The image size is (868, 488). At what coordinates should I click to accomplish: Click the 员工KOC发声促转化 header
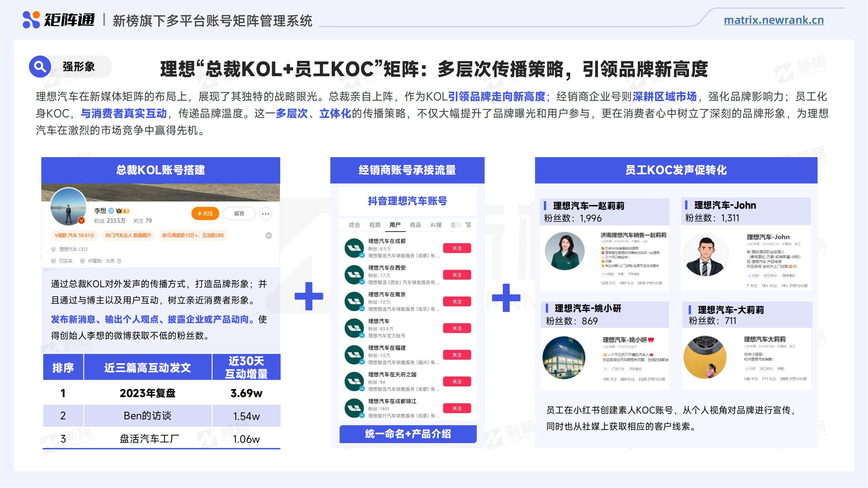(676, 170)
